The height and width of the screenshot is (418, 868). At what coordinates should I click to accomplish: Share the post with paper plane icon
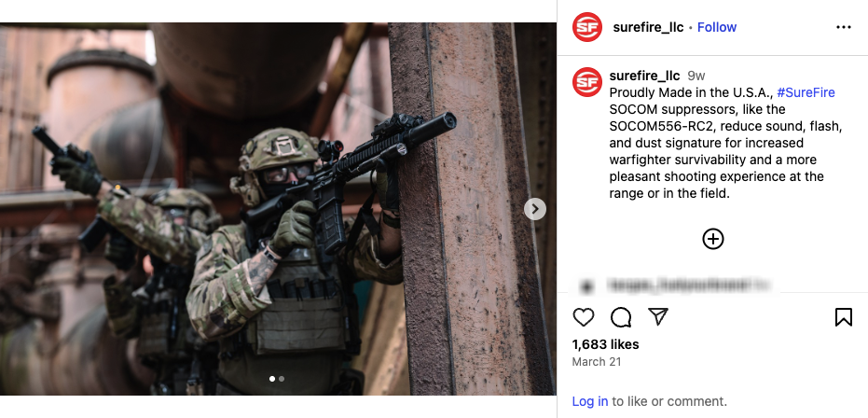658,316
